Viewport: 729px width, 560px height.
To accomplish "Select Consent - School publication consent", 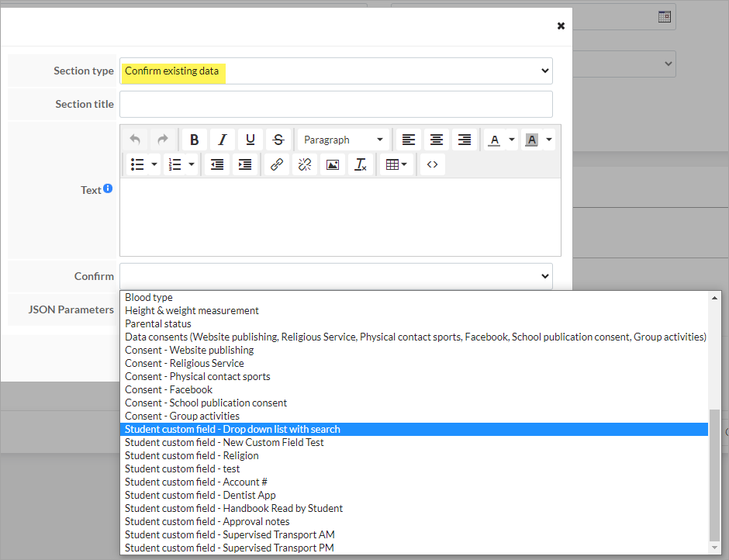I will point(414,403).
